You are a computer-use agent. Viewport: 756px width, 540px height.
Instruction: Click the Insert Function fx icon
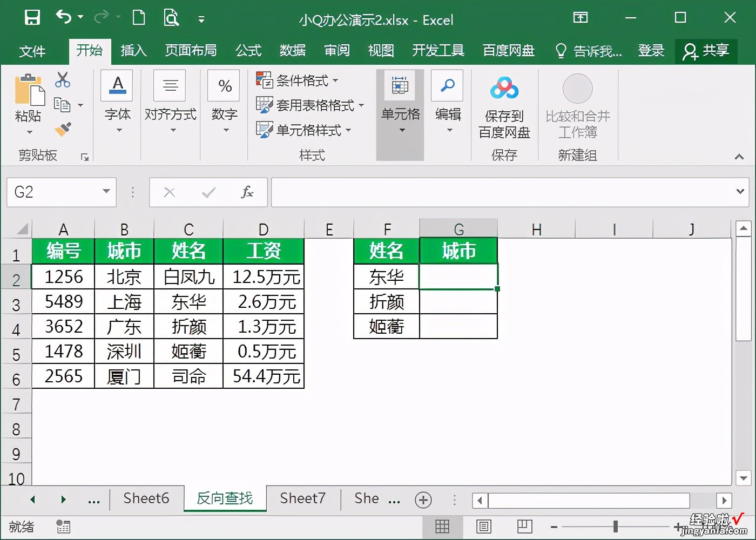[x=247, y=192]
